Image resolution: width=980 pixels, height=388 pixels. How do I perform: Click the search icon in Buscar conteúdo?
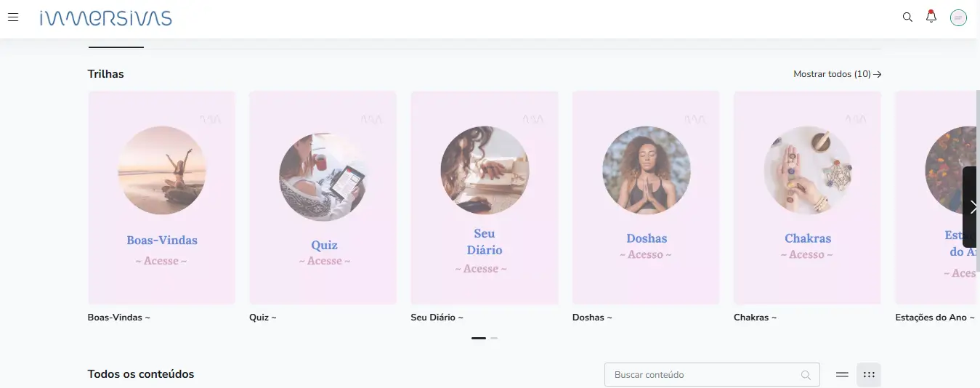[806, 375]
